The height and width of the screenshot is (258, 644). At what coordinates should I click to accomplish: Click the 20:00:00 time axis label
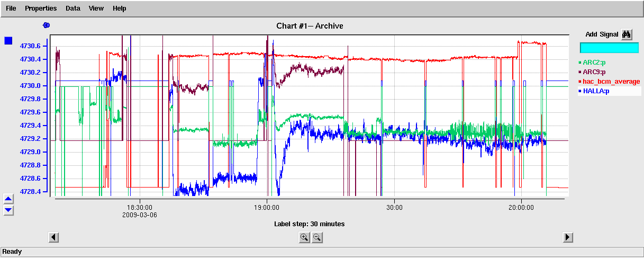click(x=521, y=208)
